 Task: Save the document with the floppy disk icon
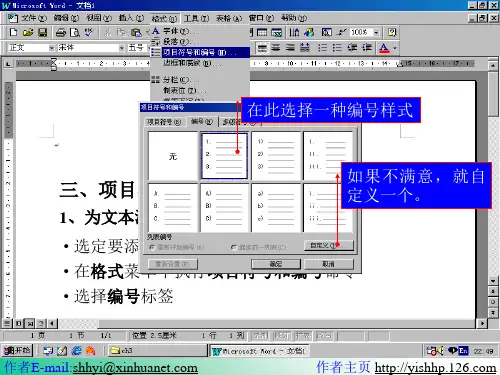(x=43, y=32)
